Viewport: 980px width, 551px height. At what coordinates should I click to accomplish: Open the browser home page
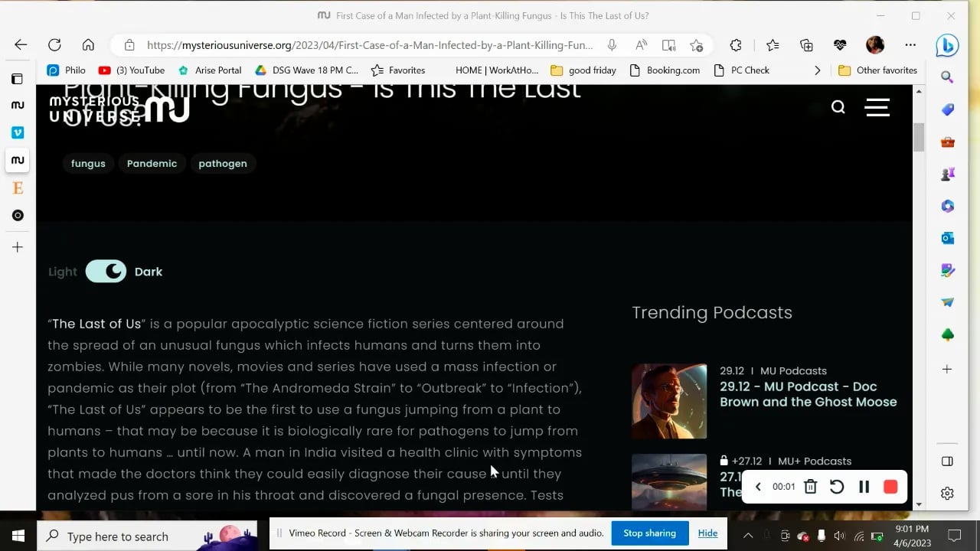(88, 45)
